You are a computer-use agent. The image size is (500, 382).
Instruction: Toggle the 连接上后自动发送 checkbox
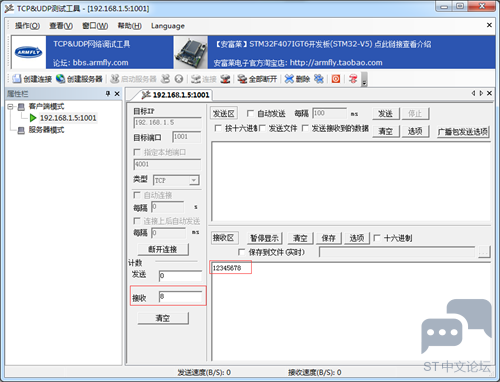pos(137,221)
